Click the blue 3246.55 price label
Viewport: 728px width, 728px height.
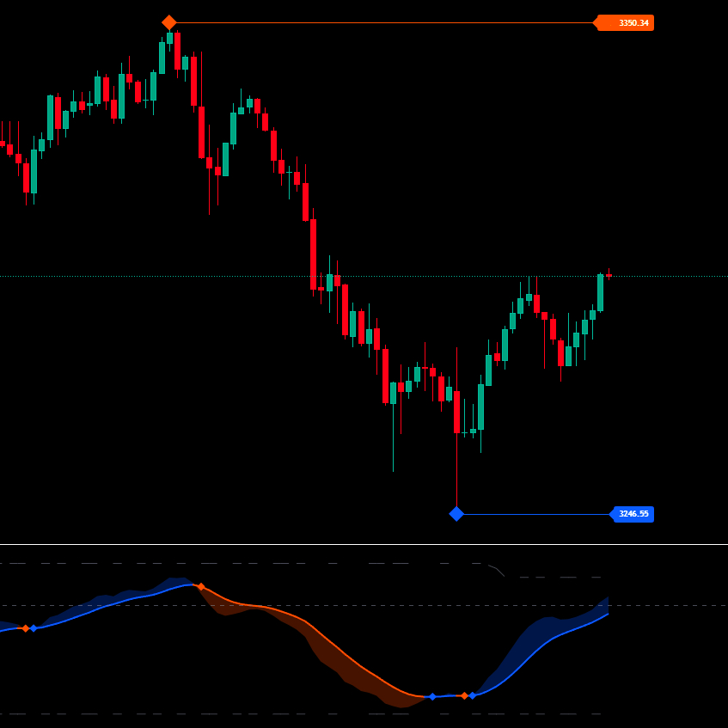point(633,513)
